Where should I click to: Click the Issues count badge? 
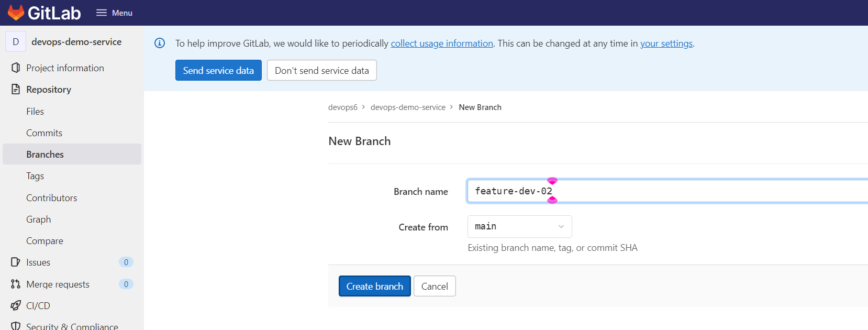126,262
